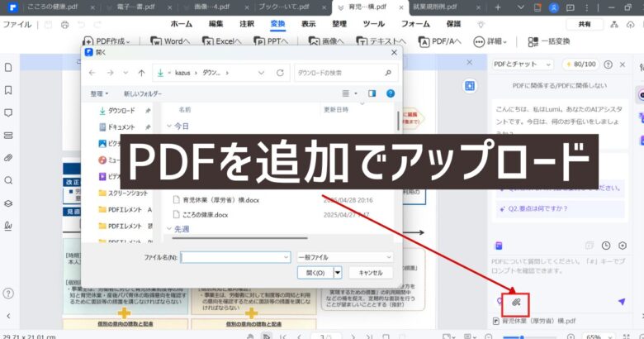Open the PDFとチャット mode dropdown
Viewport: 644px width, 339px height.
(522, 64)
